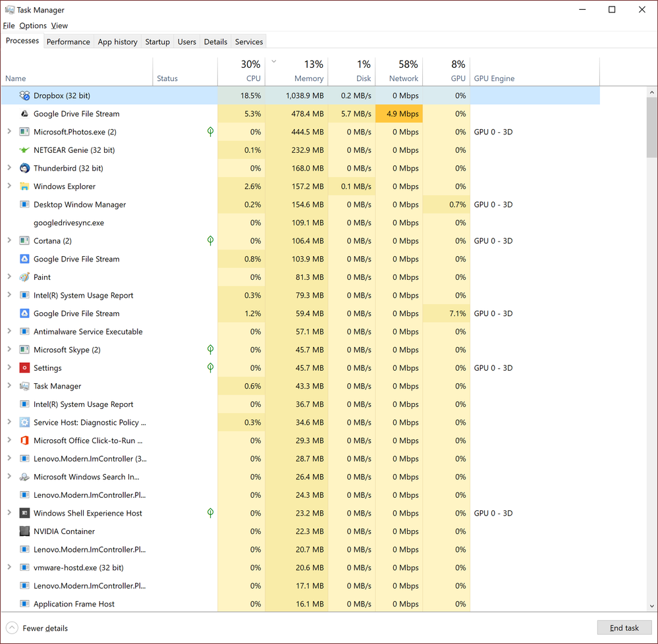
Task: Click the NVIDIA Container icon
Action: click(x=24, y=531)
